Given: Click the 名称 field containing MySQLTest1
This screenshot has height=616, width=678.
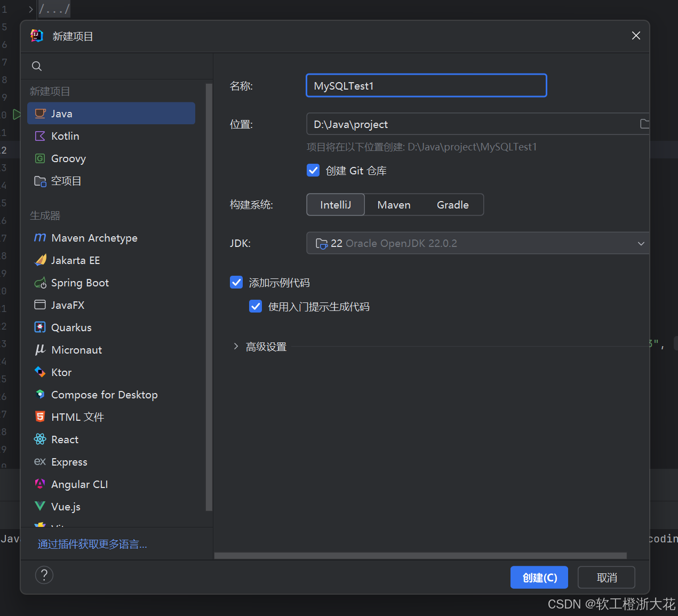Looking at the screenshot, I should coord(426,85).
